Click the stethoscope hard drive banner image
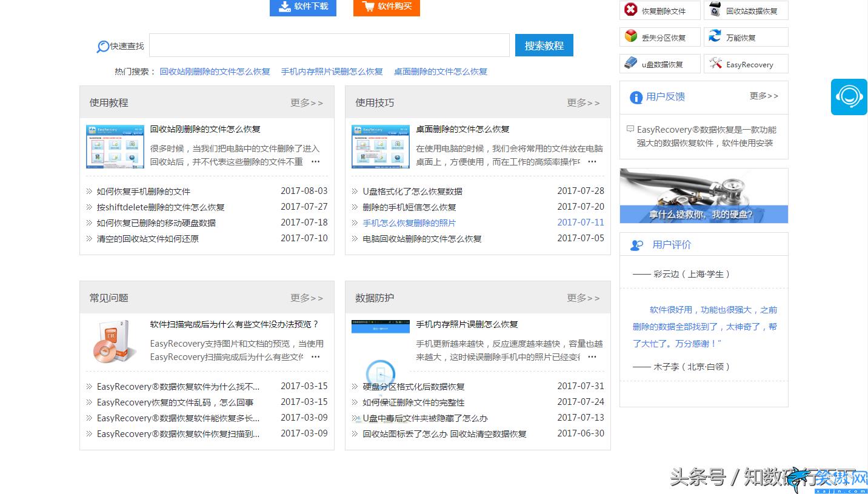 pyautogui.click(x=704, y=196)
